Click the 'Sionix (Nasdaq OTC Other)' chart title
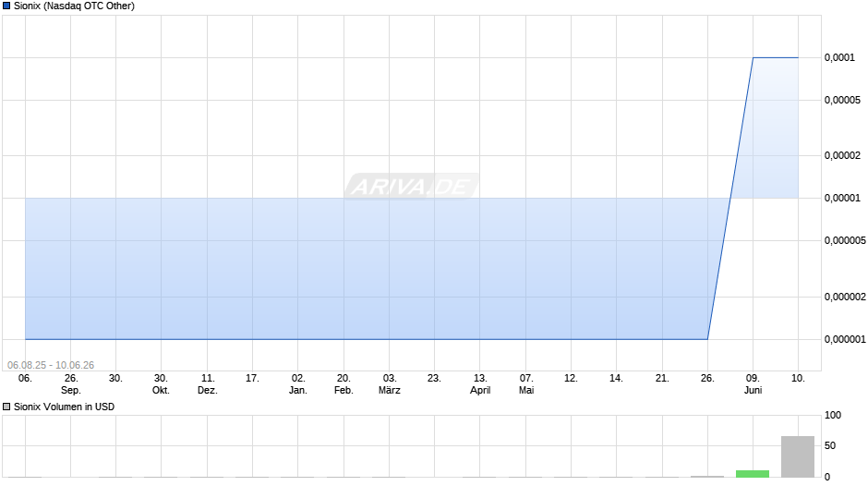868x486 pixels. pos(74,6)
